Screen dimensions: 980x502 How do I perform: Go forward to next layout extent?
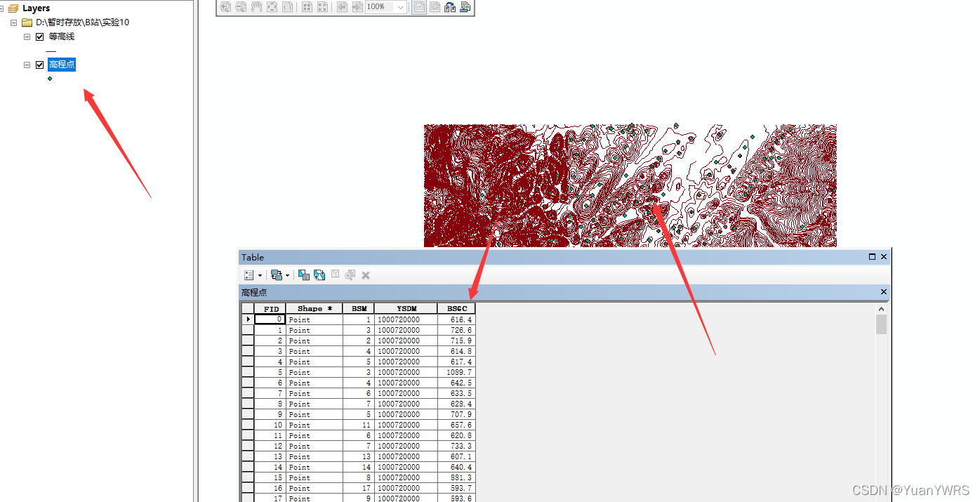tap(357, 7)
